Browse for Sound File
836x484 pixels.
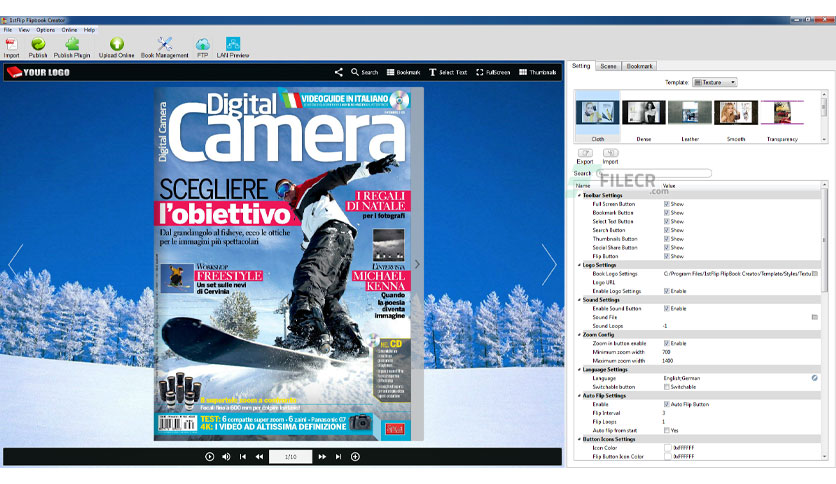pyautogui.click(x=815, y=317)
